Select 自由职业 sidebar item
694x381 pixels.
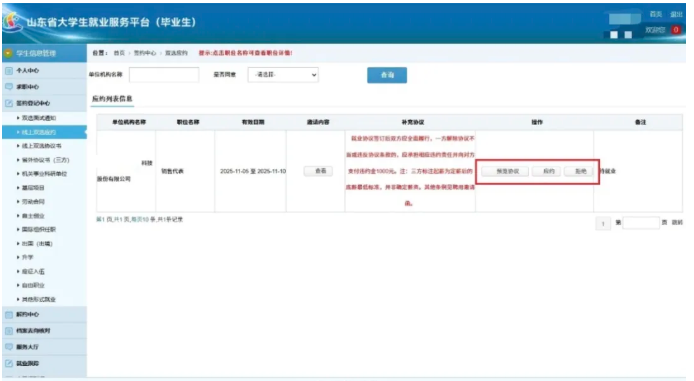[x=33, y=285]
